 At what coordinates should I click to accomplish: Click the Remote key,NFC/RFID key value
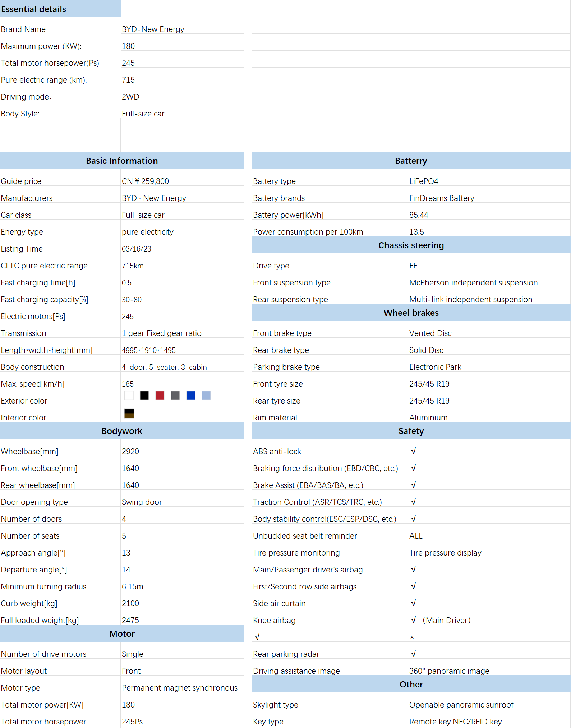click(456, 722)
